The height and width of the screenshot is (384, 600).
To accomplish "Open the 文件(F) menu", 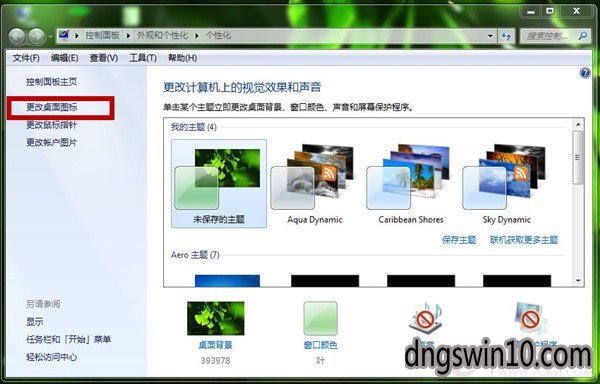I will pyautogui.click(x=26, y=58).
